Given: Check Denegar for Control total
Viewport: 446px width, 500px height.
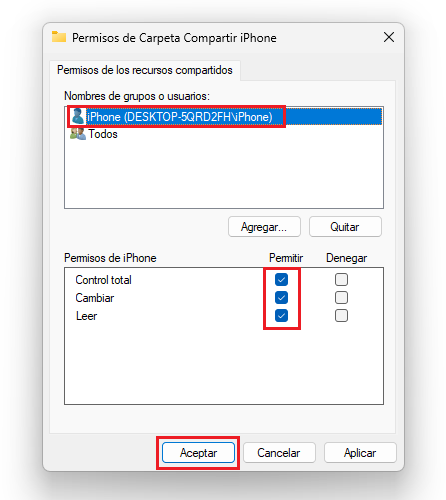Looking at the screenshot, I should pos(341,279).
